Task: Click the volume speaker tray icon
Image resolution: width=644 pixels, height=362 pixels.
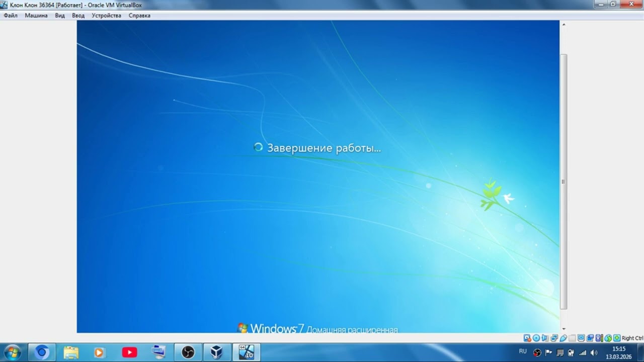Action: coord(594,352)
